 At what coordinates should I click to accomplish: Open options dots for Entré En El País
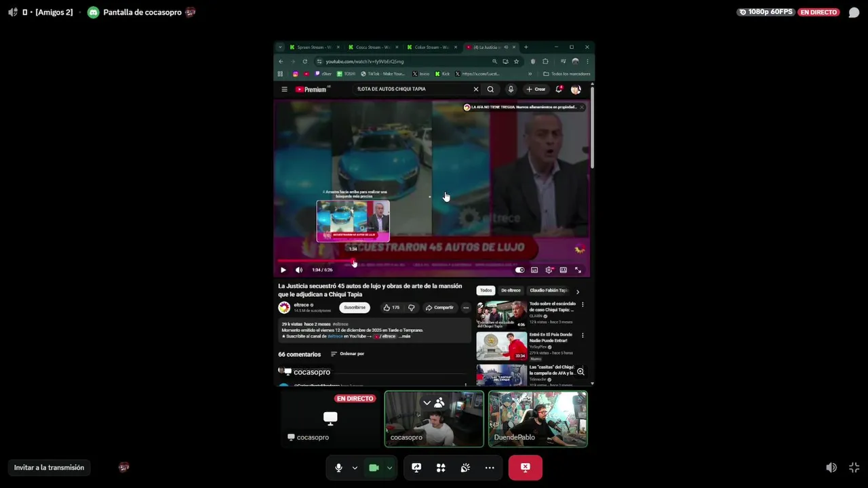click(x=583, y=335)
